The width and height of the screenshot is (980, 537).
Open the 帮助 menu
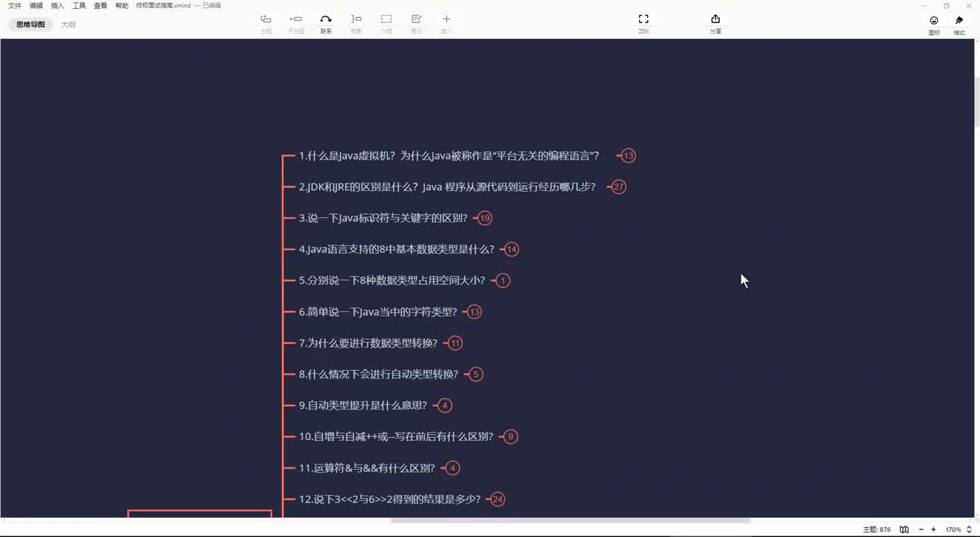pos(122,5)
